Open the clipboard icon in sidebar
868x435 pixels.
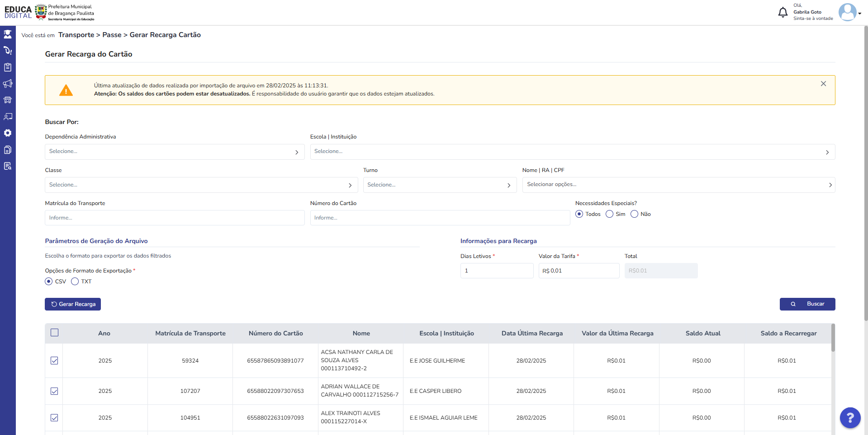click(x=8, y=67)
